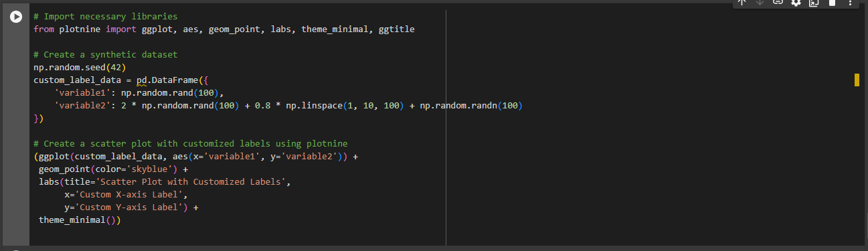Click 'geom_point(color='skyblue')' line

coord(108,169)
